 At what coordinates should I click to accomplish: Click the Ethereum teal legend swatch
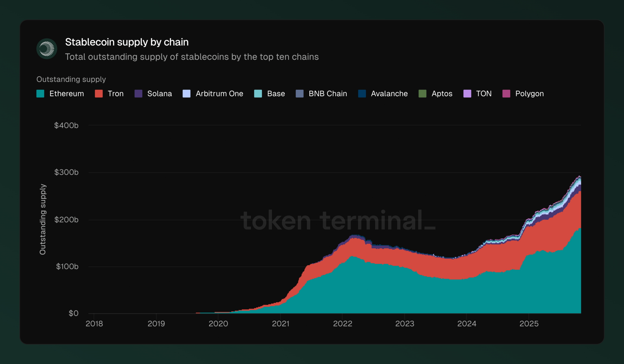point(40,94)
